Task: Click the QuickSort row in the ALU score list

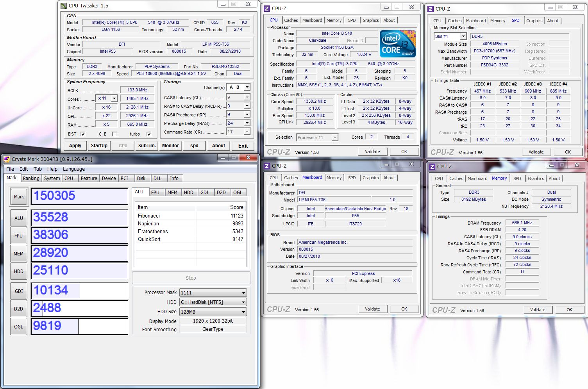Action: [x=191, y=239]
